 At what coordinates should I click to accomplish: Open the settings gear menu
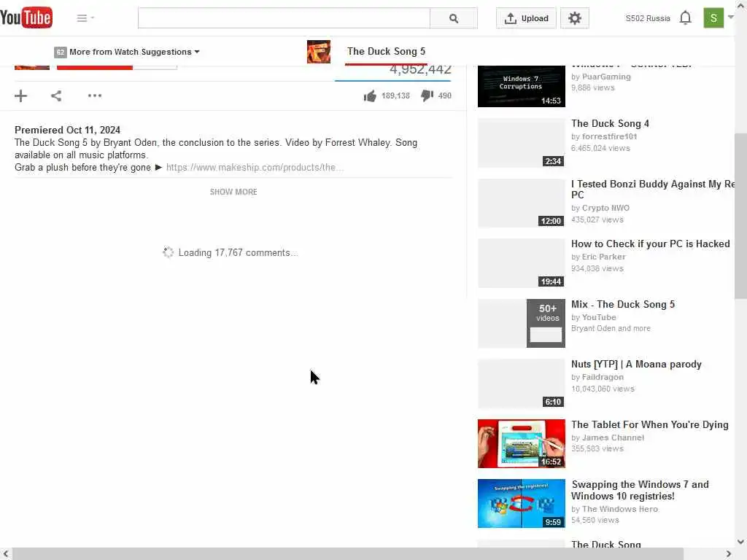[575, 18]
